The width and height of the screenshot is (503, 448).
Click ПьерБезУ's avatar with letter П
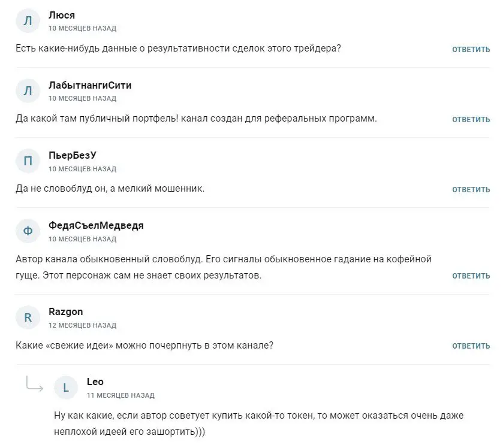click(x=28, y=161)
